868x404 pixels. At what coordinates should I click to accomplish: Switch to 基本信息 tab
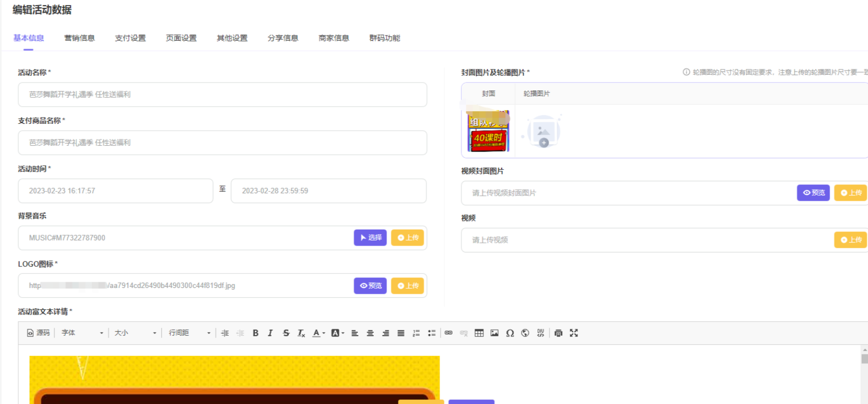tap(29, 38)
